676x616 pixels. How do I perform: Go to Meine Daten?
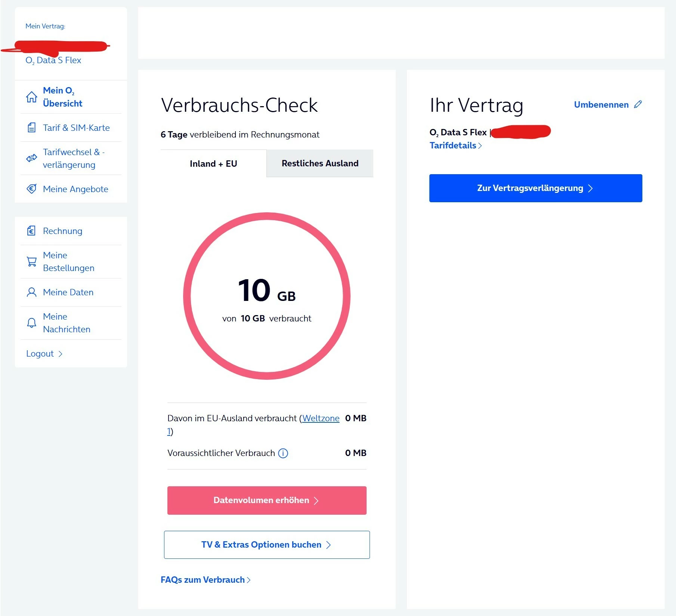pyautogui.click(x=71, y=292)
